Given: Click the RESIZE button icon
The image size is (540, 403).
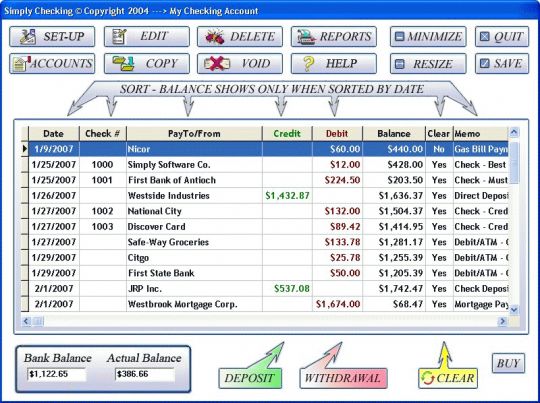Looking at the screenshot, I should pyautogui.click(x=399, y=64).
